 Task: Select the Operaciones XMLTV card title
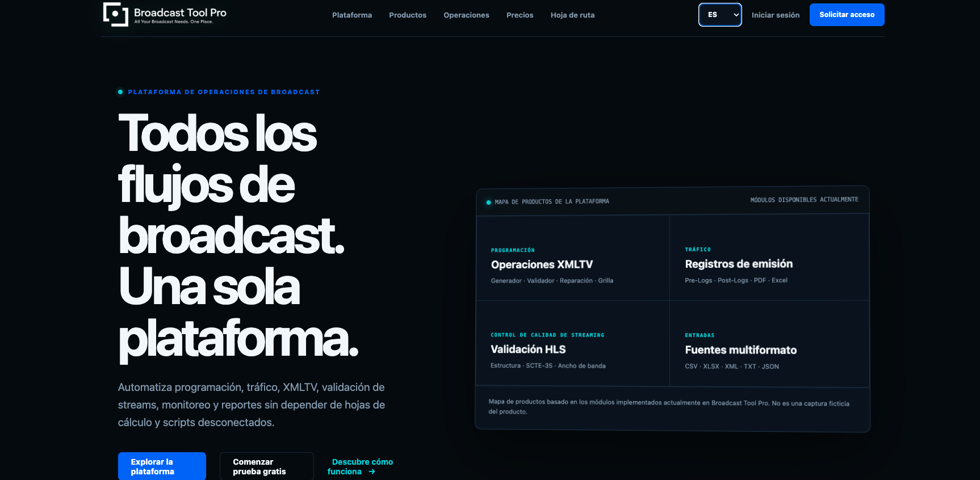pyautogui.click(x=542, y=264)
